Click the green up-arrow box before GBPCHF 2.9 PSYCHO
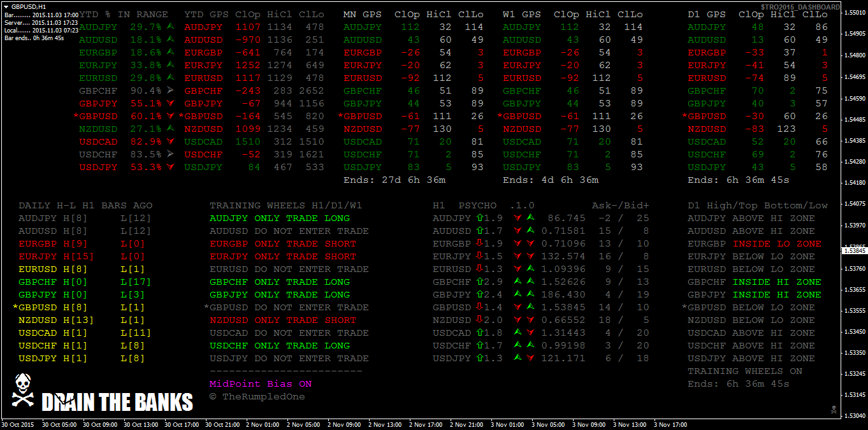 click(479, 282)
